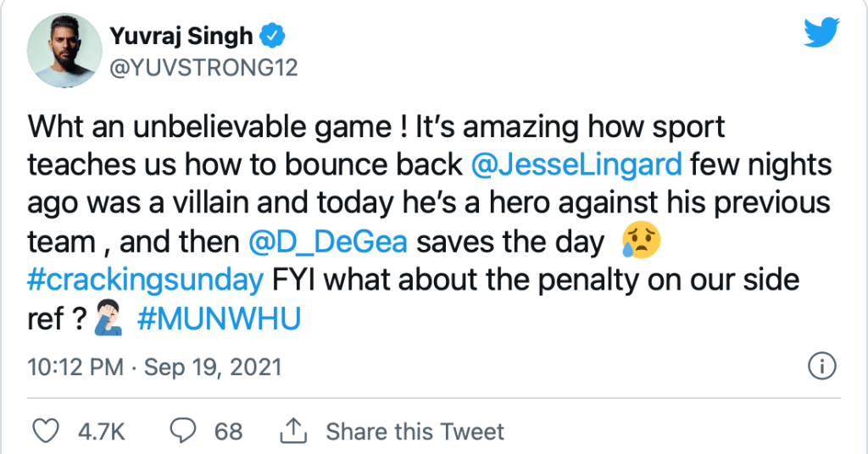Click the facepalm emoji after 'ref ?'

(112, 322)
